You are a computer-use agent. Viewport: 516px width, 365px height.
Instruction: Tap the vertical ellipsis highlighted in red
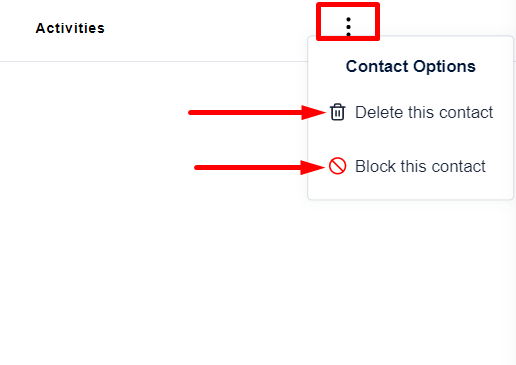[x=348, y=27]
